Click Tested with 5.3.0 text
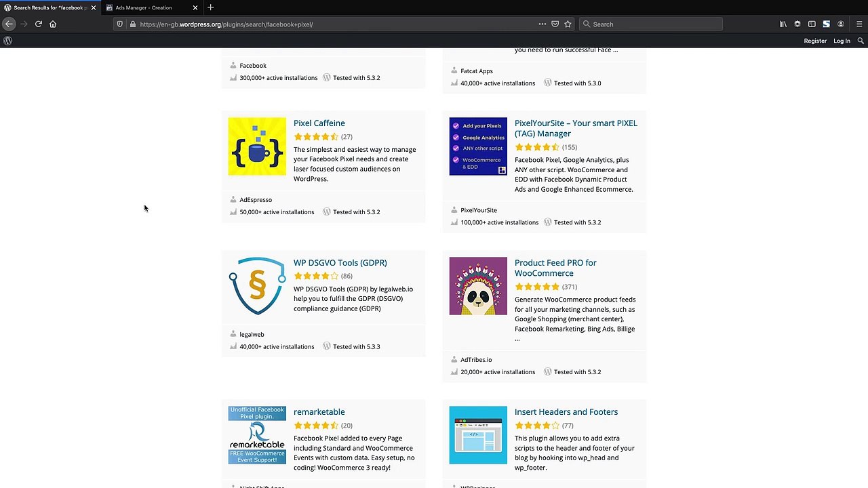 pos(578,83)
